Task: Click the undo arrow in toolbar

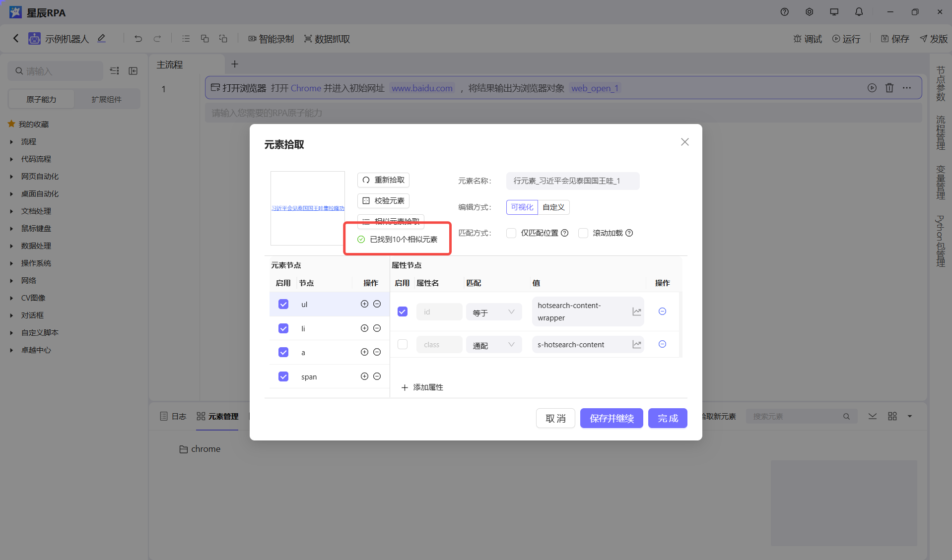Action: pos(138,39)
